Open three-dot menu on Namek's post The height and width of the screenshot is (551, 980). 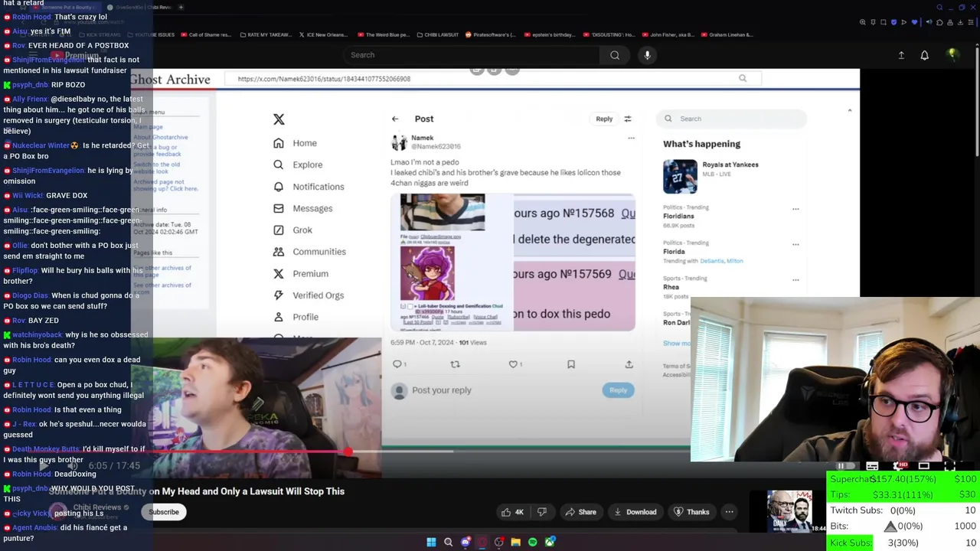pos(631,139)
